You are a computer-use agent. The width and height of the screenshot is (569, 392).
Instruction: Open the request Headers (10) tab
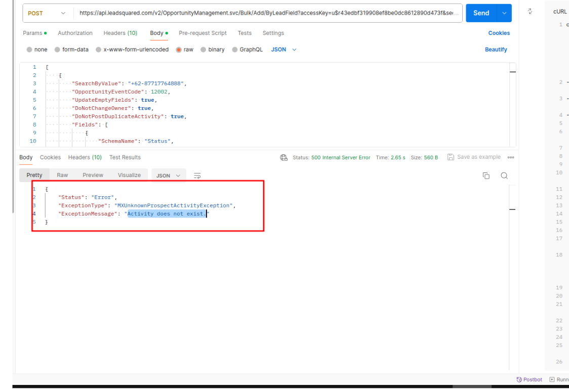pos(120,33)
